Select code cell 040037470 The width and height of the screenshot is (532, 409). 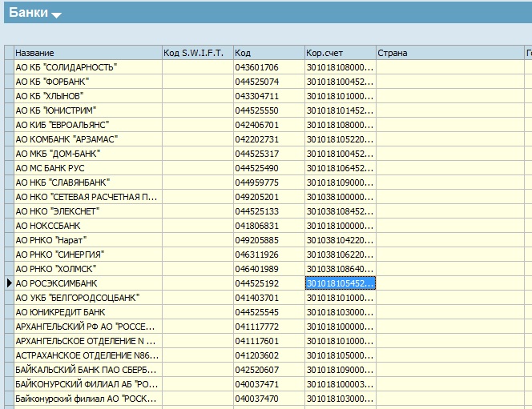pyautogui.click(x=269, y=399)
